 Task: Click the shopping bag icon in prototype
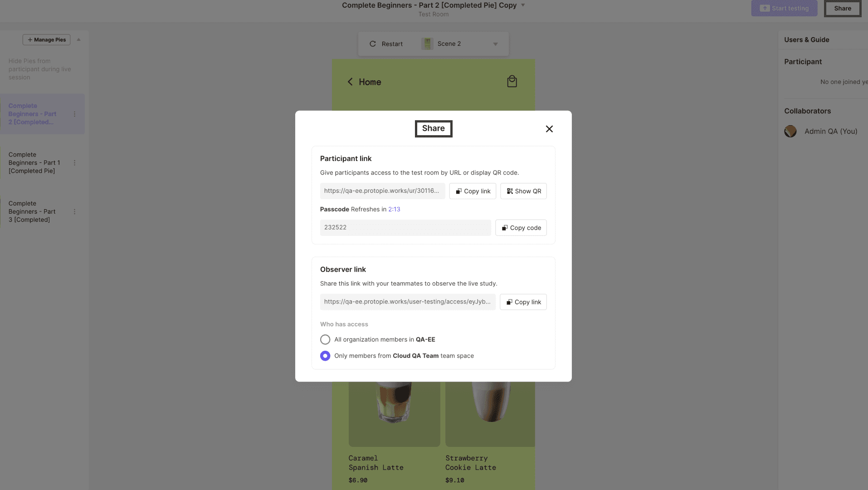pos(512,82)
